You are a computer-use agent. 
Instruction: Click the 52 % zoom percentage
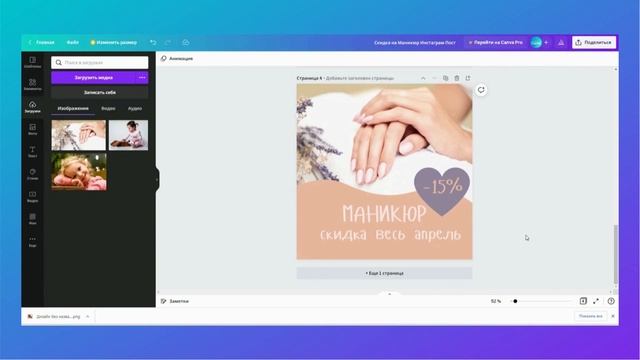pos(496,301)
